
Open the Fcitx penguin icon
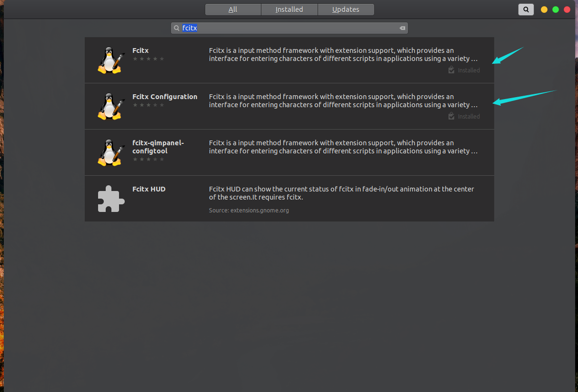pos(111,60)
